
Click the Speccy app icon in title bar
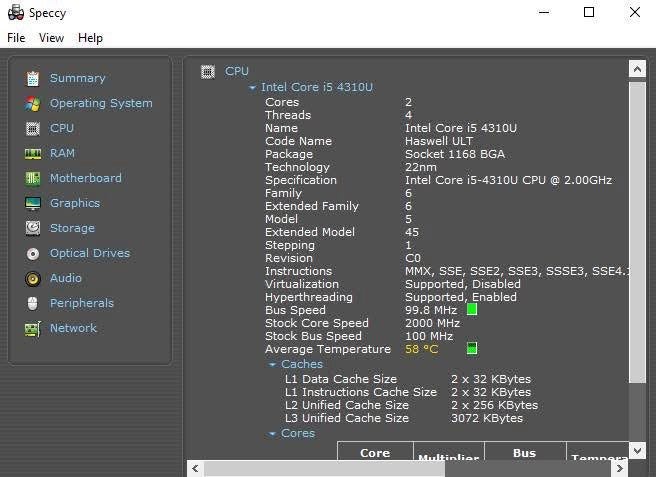16,13
